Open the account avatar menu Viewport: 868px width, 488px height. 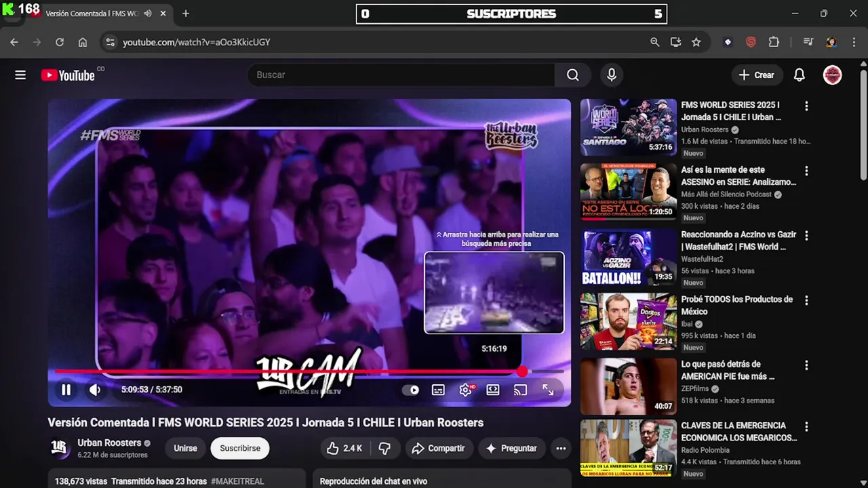tap(832, 75)
